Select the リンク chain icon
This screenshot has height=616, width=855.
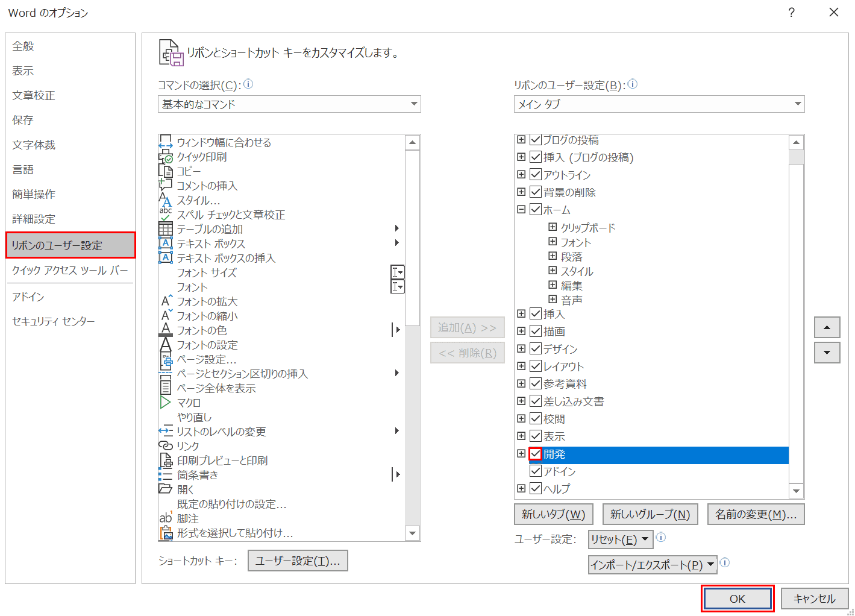click(166, 446)
